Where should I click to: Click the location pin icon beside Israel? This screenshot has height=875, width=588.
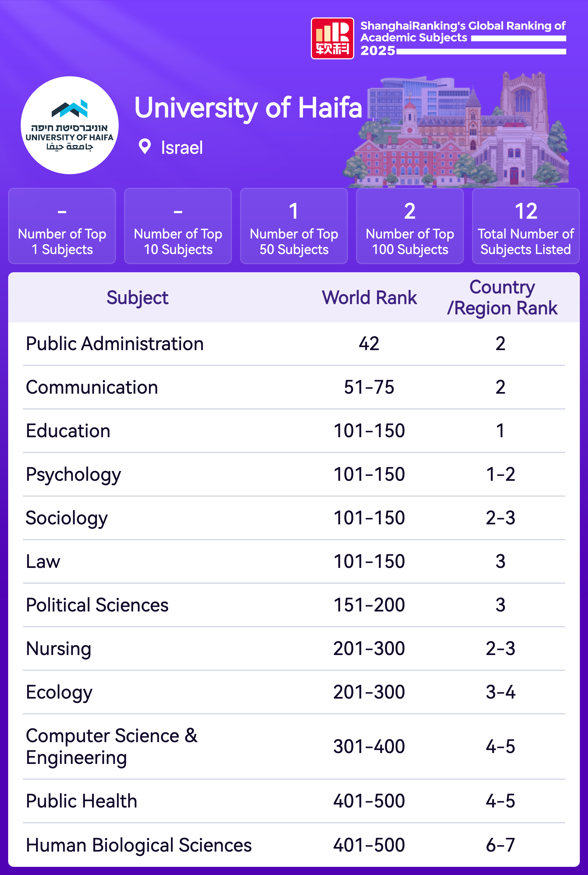(145, 147)
